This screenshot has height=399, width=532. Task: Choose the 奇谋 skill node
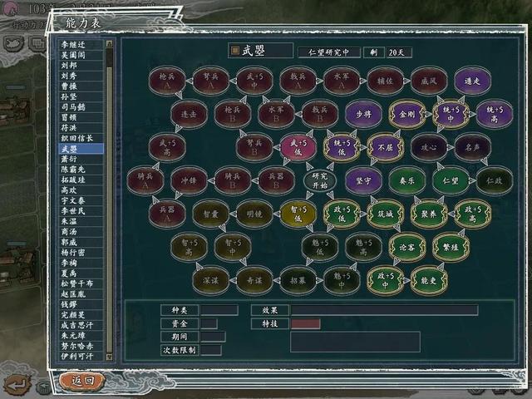tap(254, 280)
